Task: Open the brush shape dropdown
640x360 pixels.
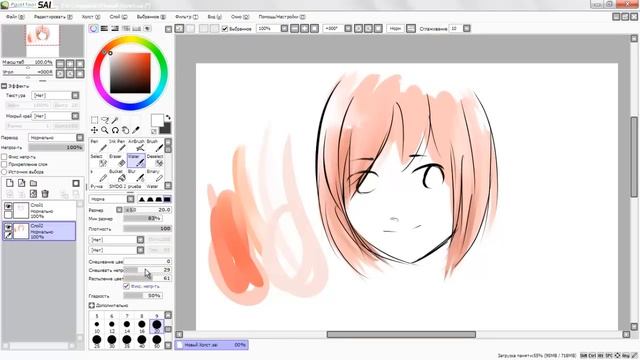Action: [x=140, y=240]
